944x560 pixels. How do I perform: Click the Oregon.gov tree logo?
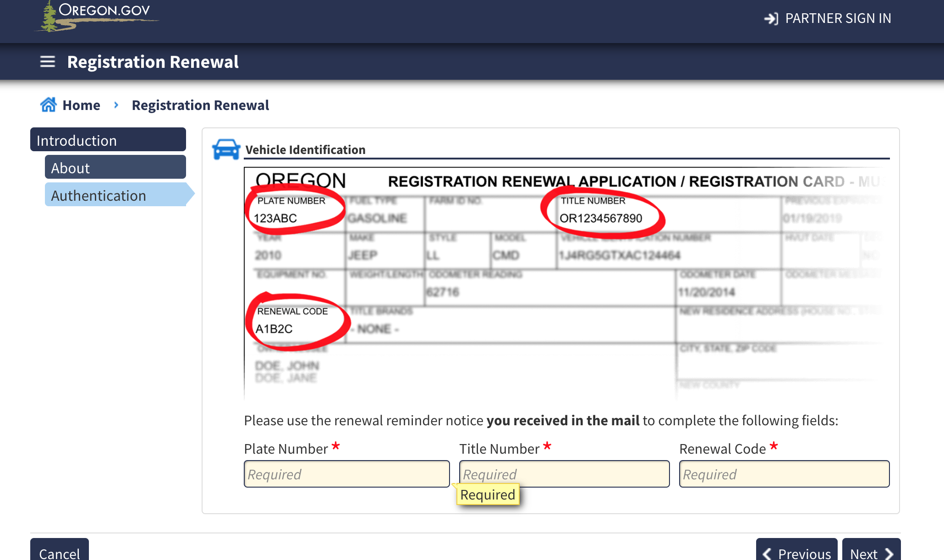click(49, 17)
